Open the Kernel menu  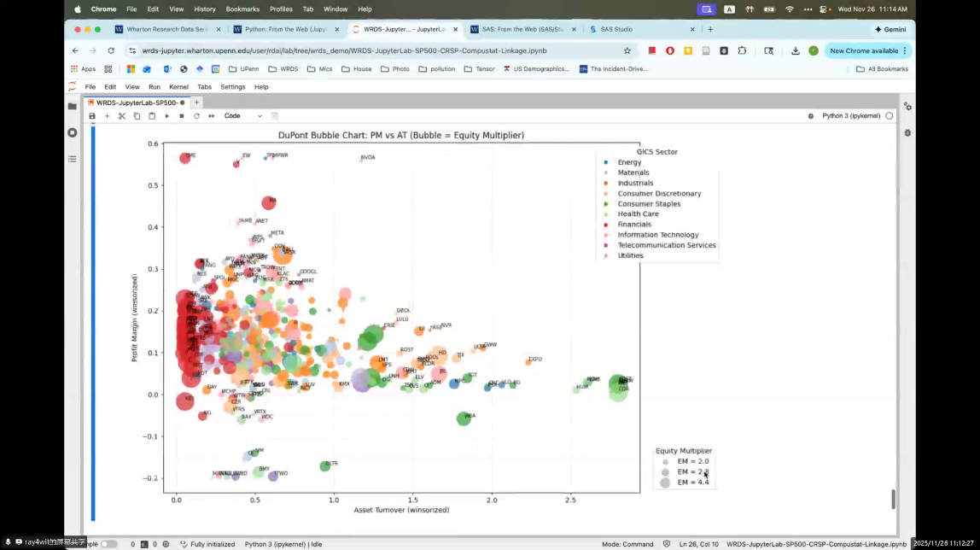click(178, 87)
